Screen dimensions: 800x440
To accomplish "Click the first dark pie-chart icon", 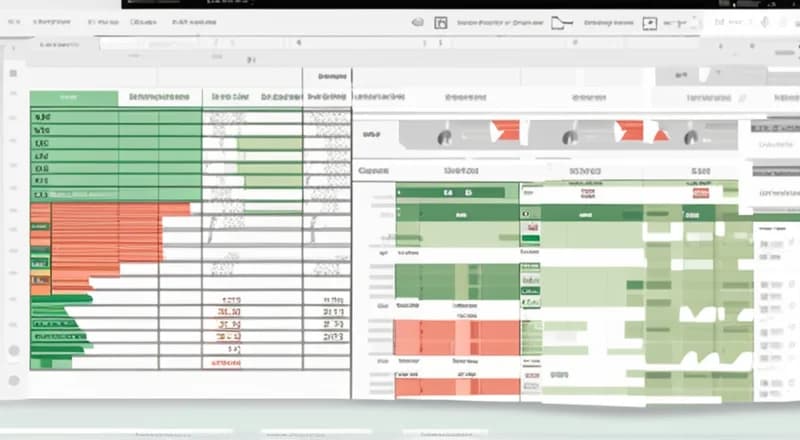I will (x=445, y=137).
